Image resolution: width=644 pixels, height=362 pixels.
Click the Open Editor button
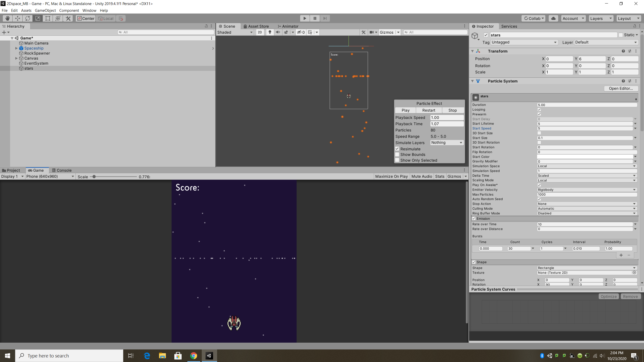[x=621, y=88]
